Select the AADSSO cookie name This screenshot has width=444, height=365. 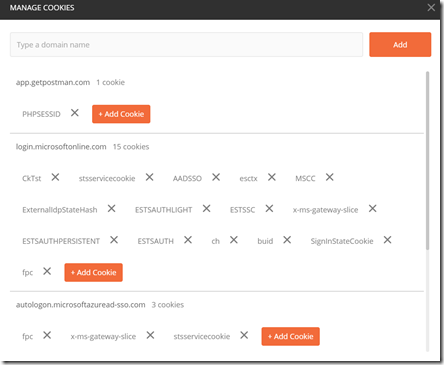point(187,179)
